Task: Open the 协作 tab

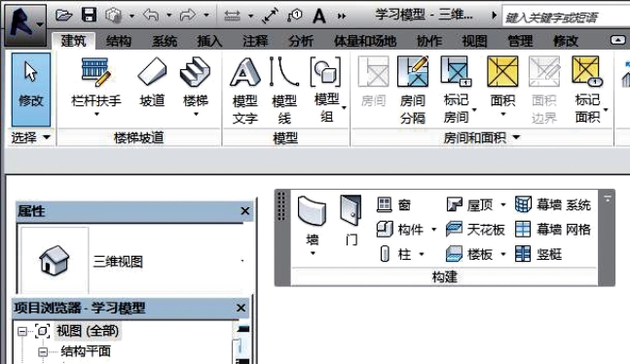Action: coord(429,41)
